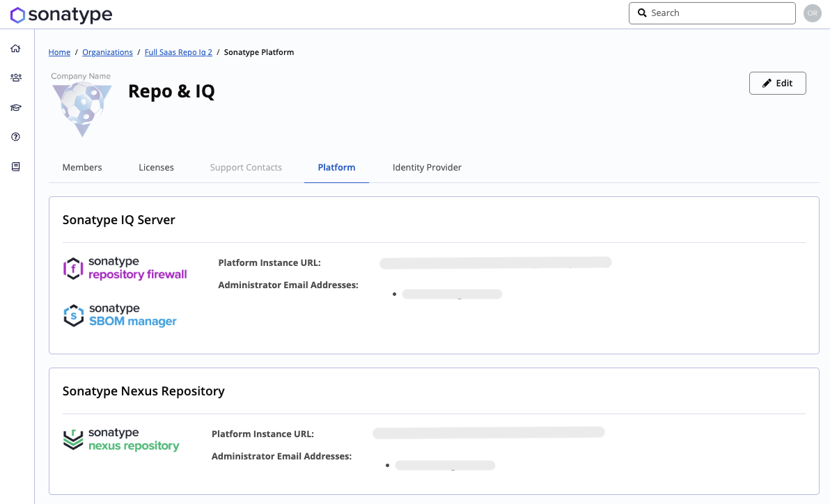Click the OR user avatar
Image resolution: width=830 pixels, height=504 pixels.
812,13
